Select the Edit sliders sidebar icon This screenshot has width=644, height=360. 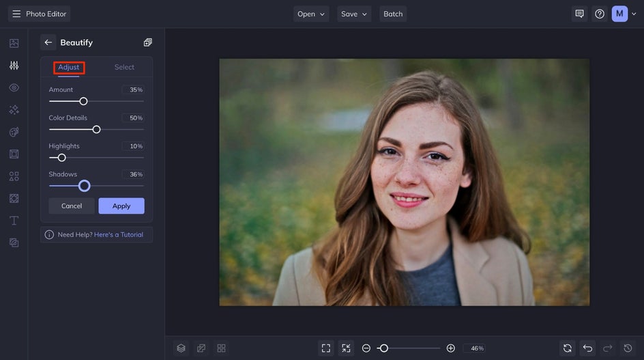(14, 66)
